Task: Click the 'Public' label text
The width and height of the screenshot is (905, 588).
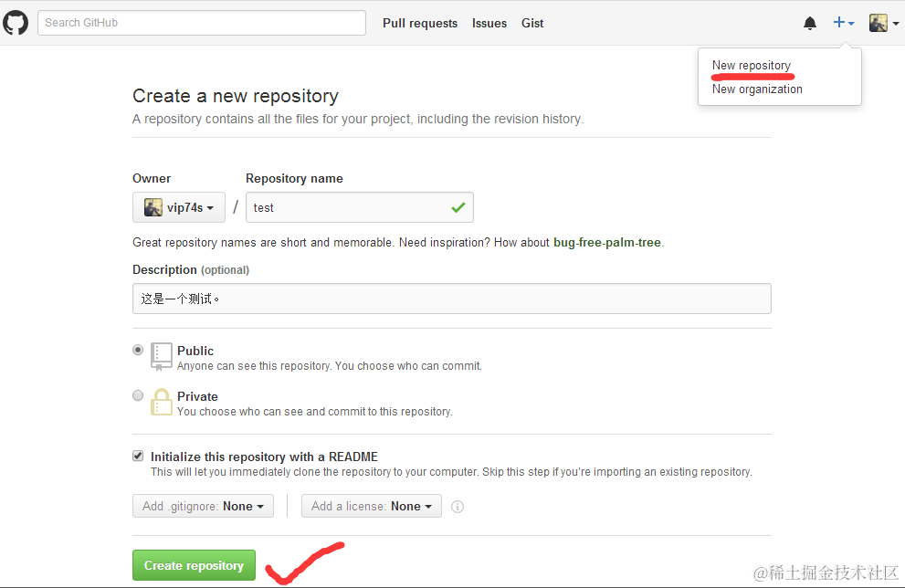Action: (x=195, y=351)
